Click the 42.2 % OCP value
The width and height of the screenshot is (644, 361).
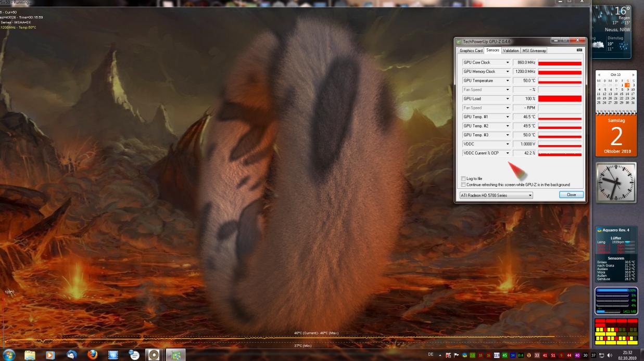click(524, 153)
